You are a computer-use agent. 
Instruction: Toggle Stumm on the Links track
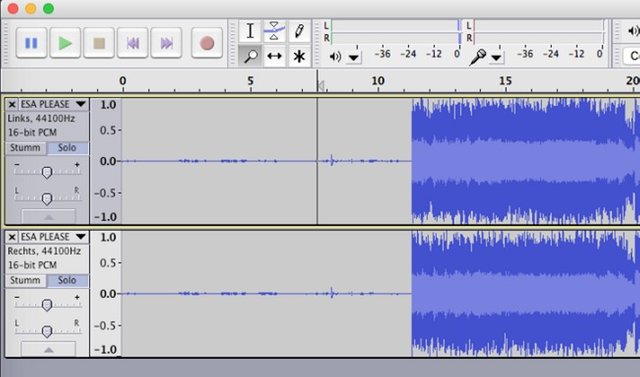coord(25,148)
